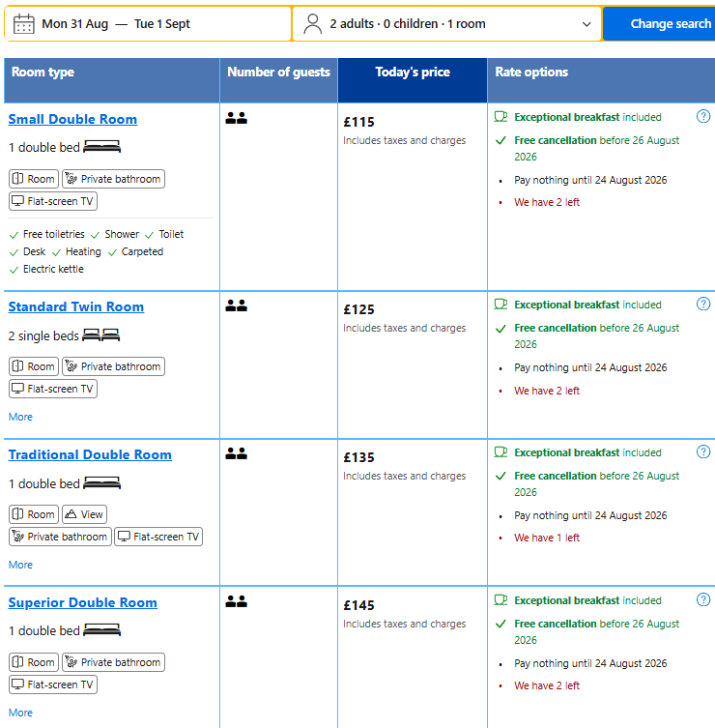
Task: Click Flat-screen TV badge under Standard Twin Room
Action: pyautogui.click(x=53, y=389)
